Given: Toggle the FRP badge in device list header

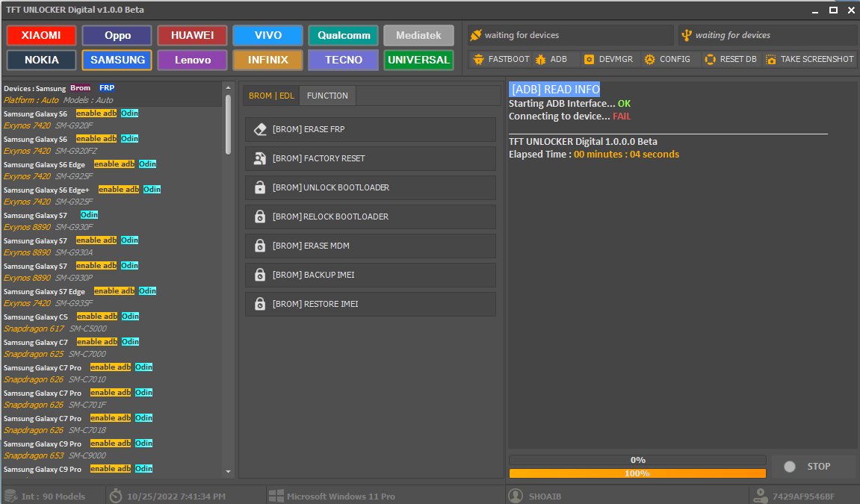Looking at the screenshot, I should tap(106, 87).
